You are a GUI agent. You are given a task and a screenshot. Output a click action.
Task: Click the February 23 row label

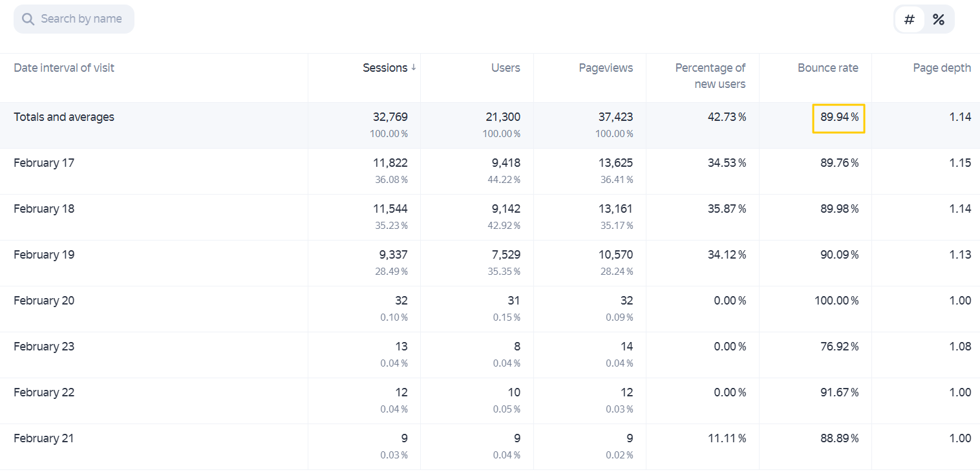click(x=44, y=347)
